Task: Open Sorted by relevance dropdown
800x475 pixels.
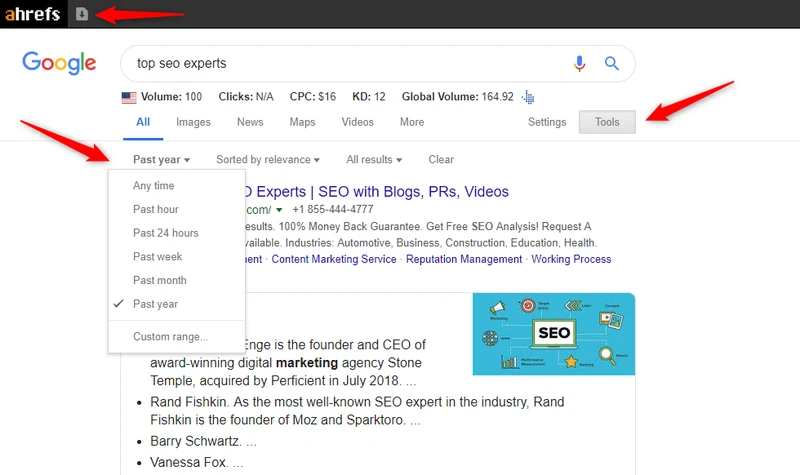Action: (268, 160)
